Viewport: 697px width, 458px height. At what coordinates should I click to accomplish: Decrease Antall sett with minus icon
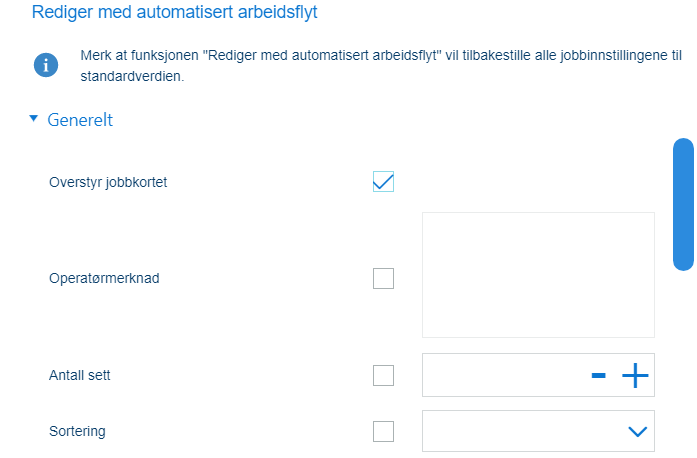click(598, 376)
